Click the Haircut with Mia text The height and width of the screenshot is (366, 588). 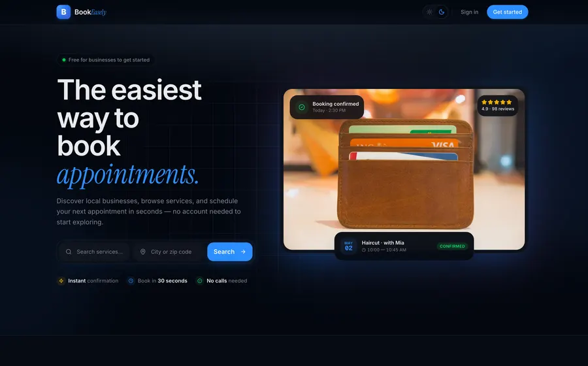[383, 242]
